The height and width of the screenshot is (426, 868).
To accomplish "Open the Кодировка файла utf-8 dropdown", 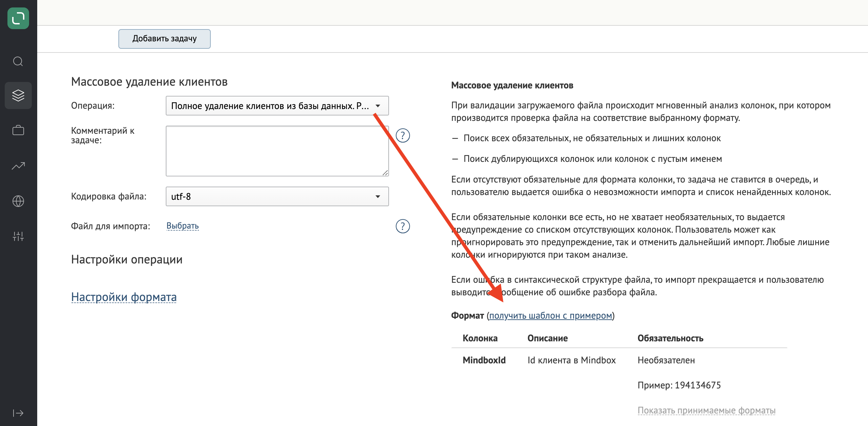I will [x=277, y=196].
